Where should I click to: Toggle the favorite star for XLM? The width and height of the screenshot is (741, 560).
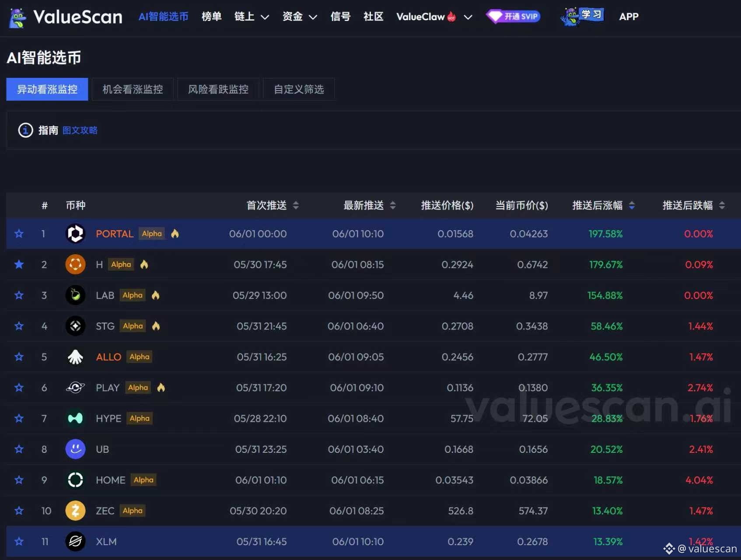[19, 542]
